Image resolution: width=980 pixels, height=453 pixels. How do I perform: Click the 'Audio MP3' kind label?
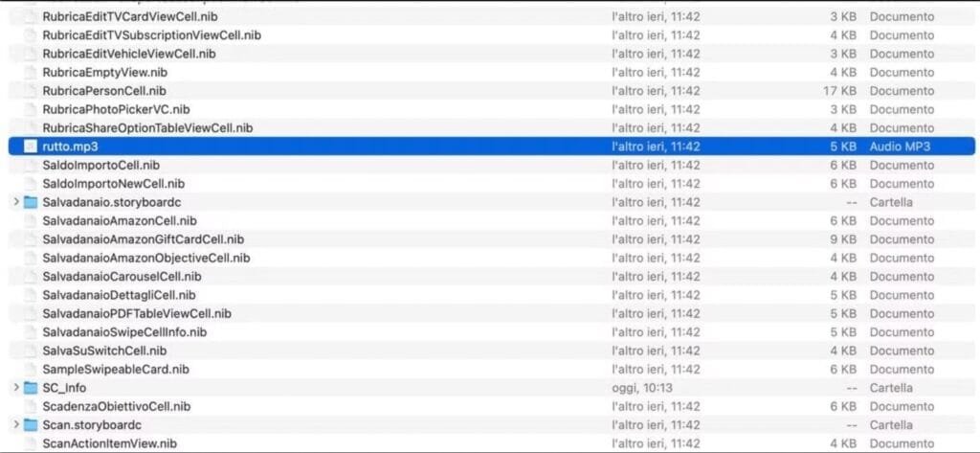pyautogui.click(x=900, y=147)
